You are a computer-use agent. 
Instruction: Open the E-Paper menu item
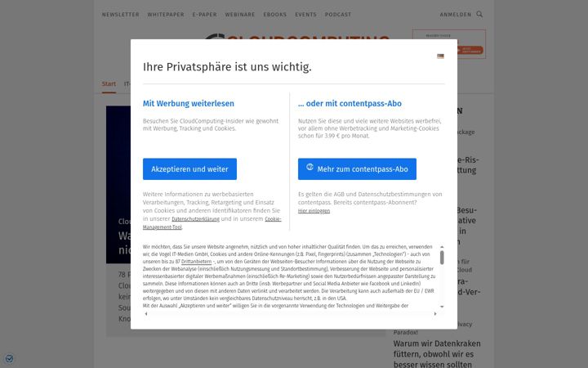point(204,15)
